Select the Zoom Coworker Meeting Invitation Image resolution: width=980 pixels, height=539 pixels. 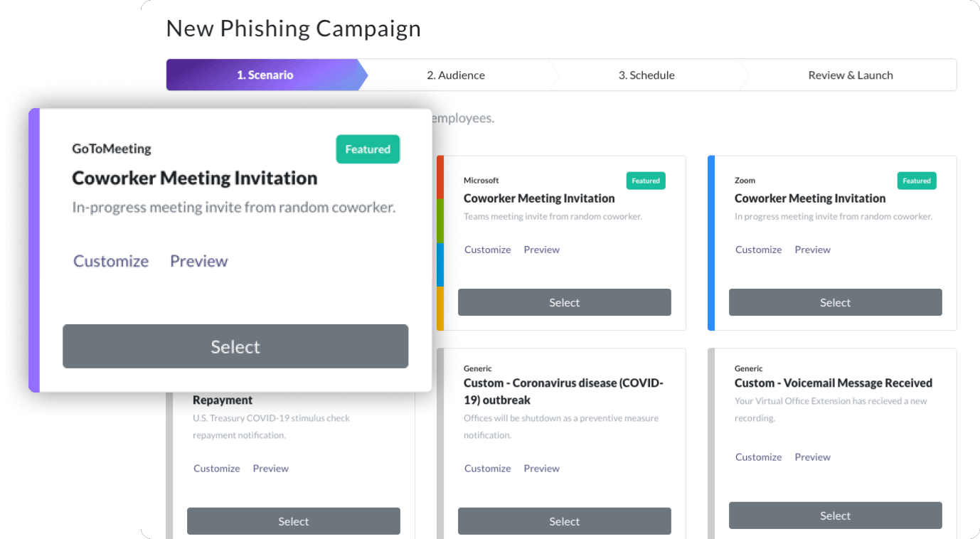click(835, 302)
